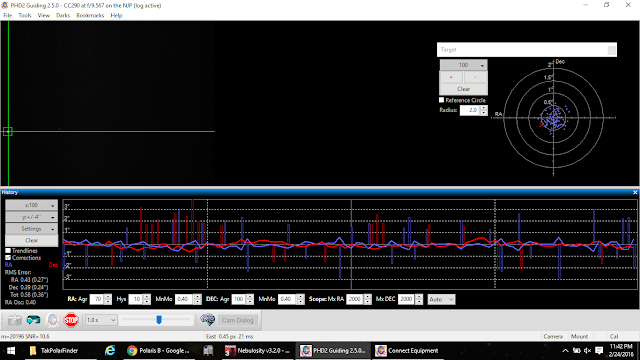640x360 pixels.
Task: Open the Tools menu
Action: pyautogui.click(x=24, y=16)
